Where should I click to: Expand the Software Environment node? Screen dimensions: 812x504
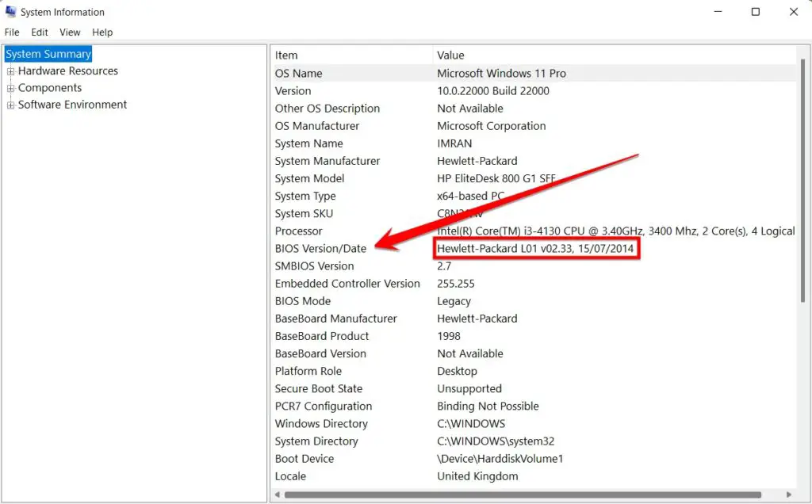(x=10, y=105)
